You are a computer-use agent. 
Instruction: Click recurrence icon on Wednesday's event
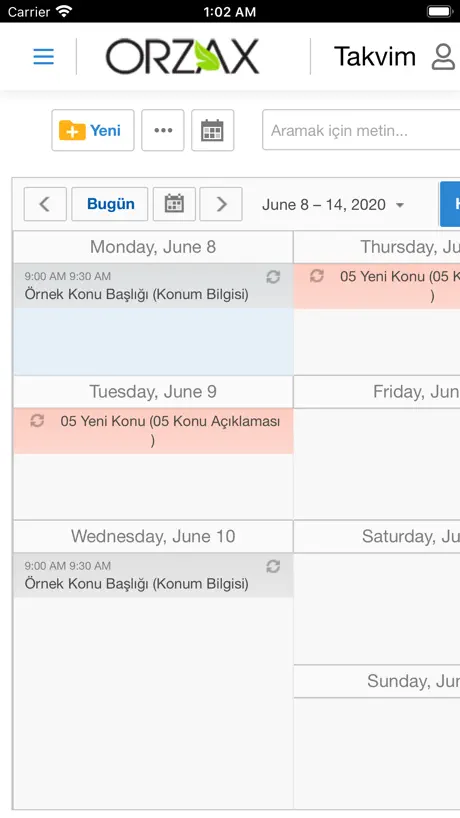point(273,567)
